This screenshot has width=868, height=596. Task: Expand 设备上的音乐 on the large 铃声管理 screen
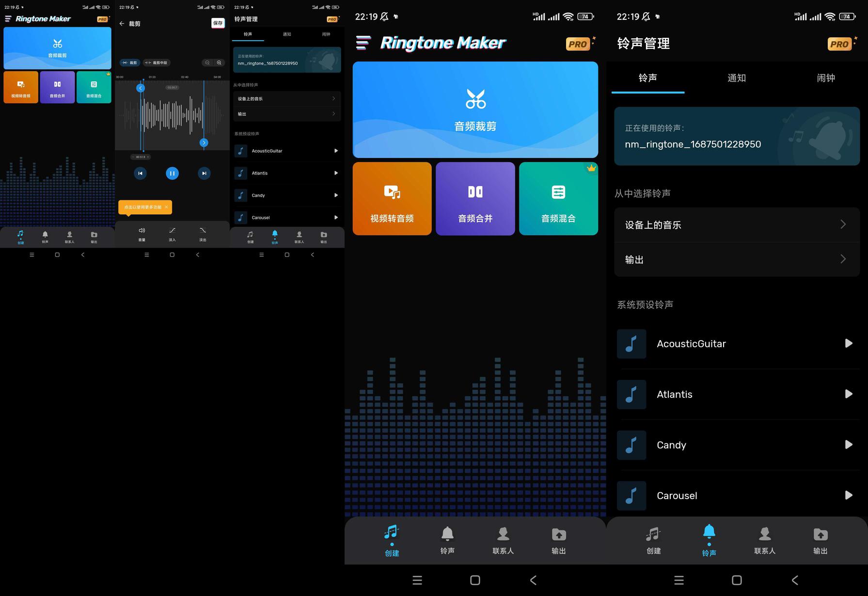coord(736,225)
